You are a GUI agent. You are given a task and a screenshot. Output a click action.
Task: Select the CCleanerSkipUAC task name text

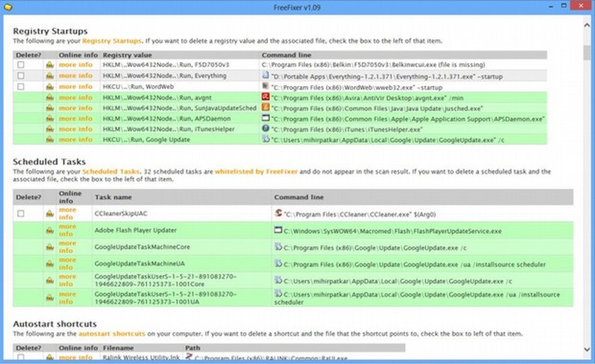point(121,213)
